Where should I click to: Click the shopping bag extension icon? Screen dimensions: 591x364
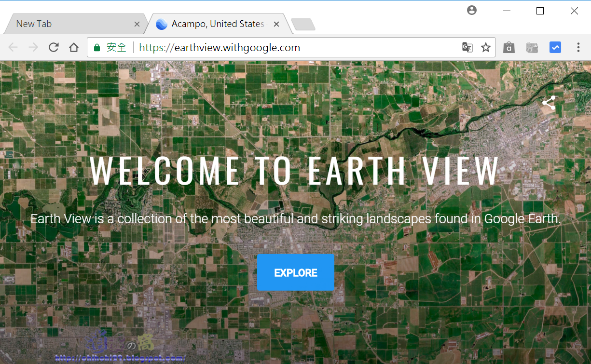coord(509,47)
